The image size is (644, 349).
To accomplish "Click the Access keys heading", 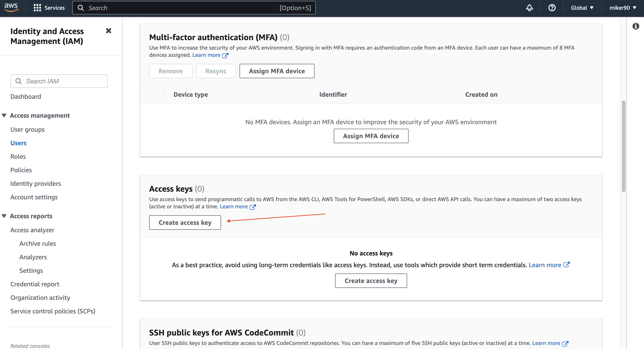I will tap(171, 189).
